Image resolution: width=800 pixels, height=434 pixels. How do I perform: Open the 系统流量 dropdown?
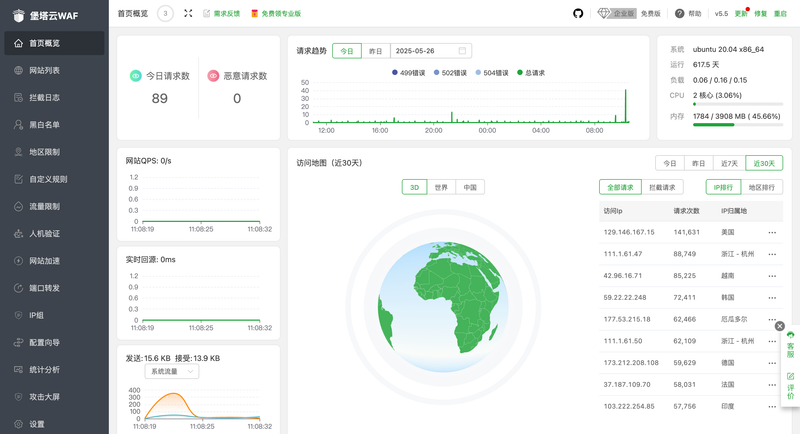(x=171, y=371)
